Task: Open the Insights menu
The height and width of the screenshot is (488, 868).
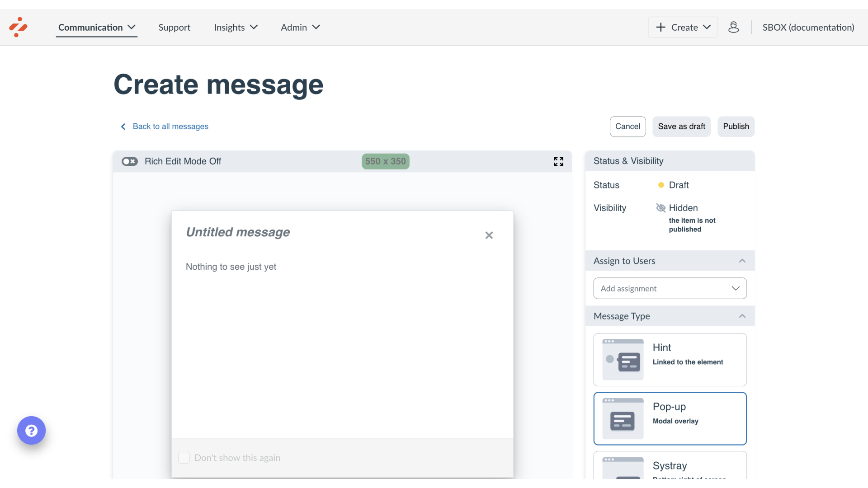Action: [236, 27]
